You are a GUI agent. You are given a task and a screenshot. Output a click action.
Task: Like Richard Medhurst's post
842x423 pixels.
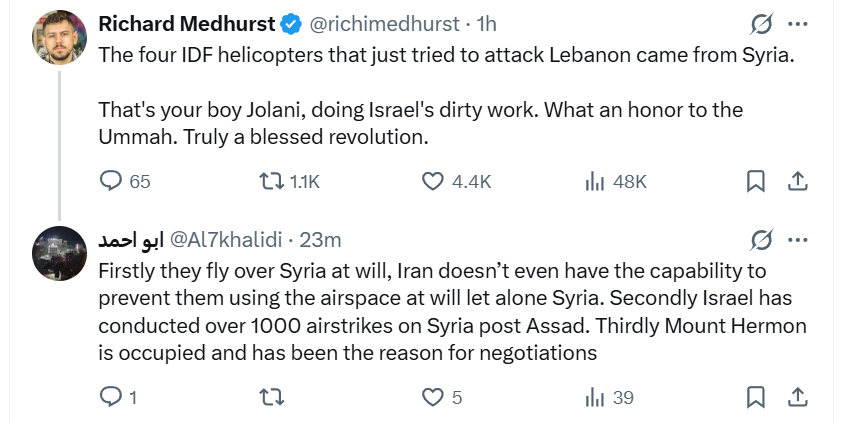click(x=432, y=181)
